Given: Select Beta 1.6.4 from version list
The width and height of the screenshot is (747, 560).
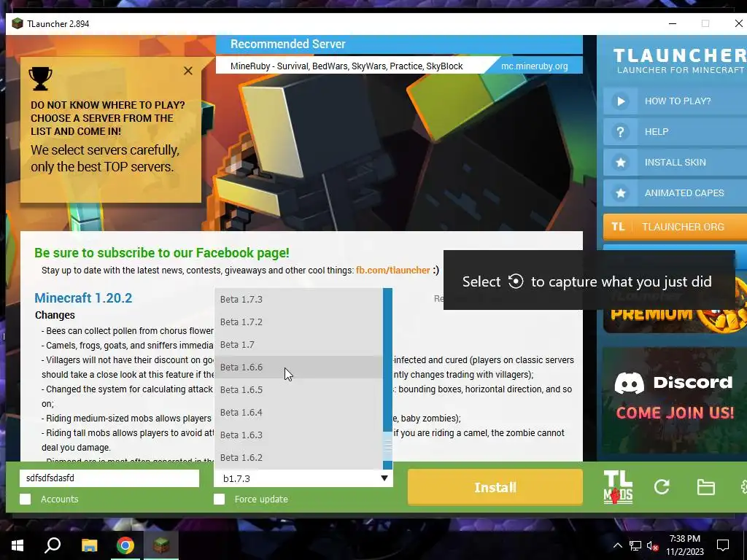Looking at the screenshot, I should coord(298,413).
